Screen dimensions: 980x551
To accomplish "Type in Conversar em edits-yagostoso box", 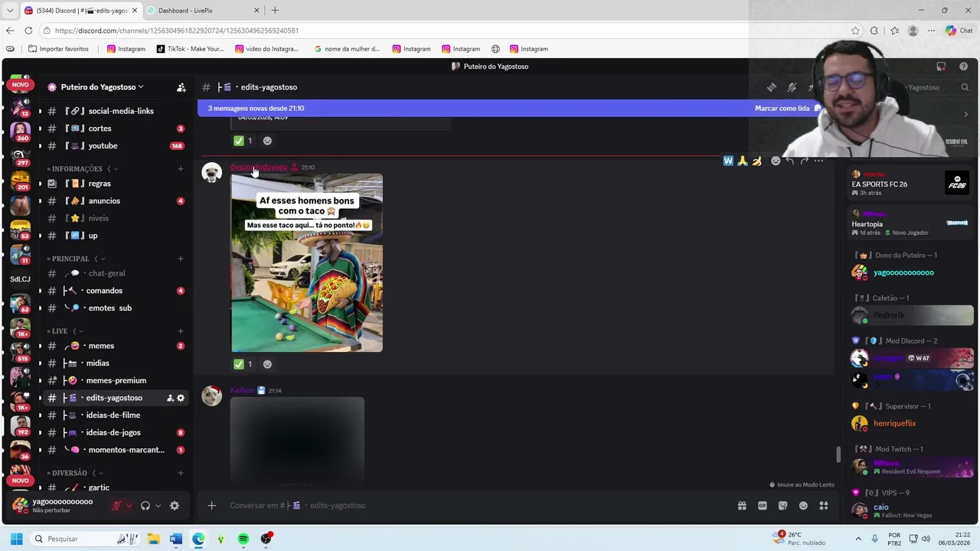I will pos(475,505).
